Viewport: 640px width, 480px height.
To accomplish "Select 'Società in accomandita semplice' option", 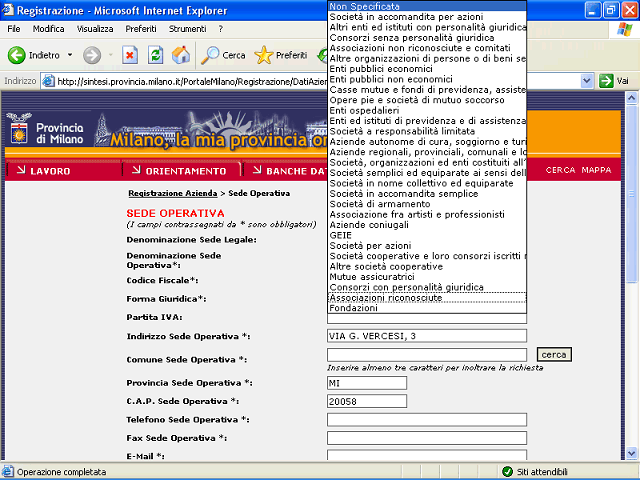I will tap(427, 193).
